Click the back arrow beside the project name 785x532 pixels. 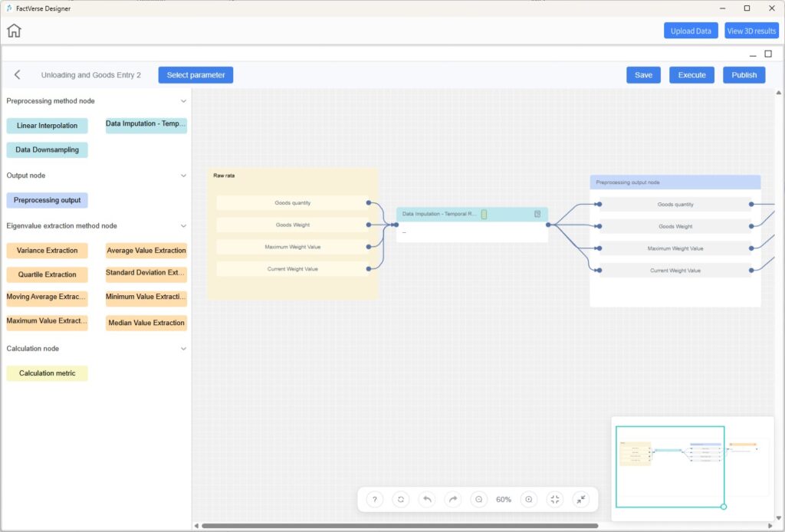click(x=18, y=75)
